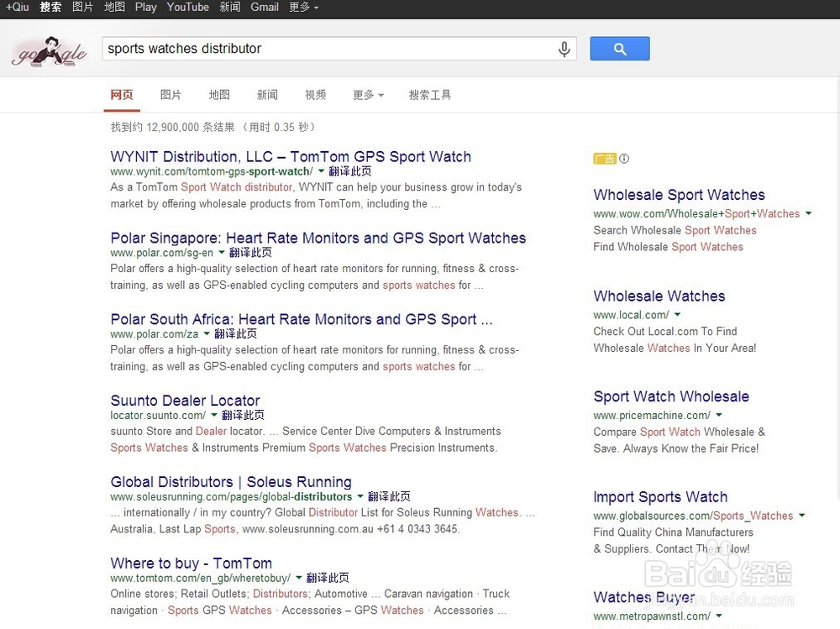Open 图片 in top black bar
The height and width of the screenshot is (629, 840).
[x=82, y=7]
